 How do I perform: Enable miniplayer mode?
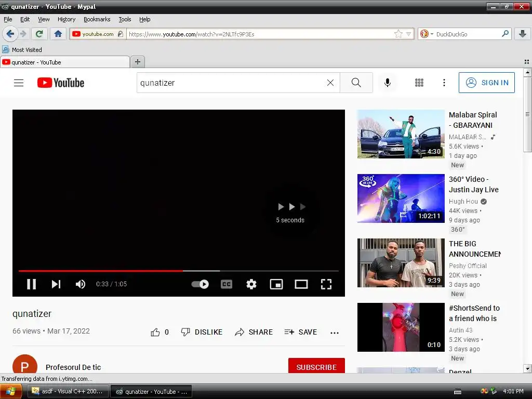click(x=276, y=284)
